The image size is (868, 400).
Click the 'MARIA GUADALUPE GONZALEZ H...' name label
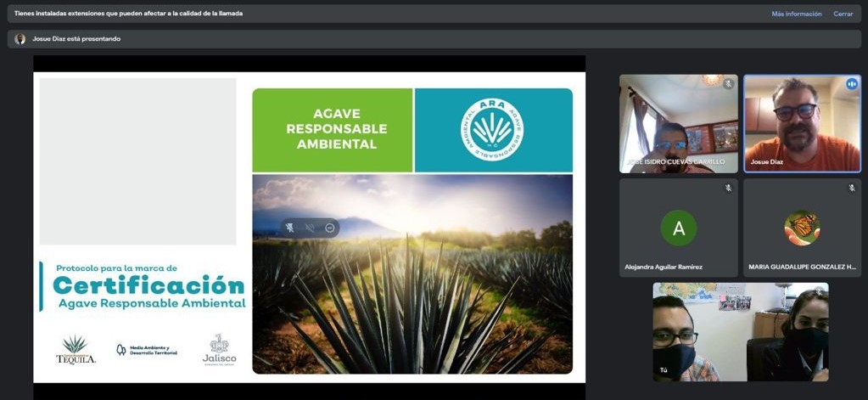802,267
